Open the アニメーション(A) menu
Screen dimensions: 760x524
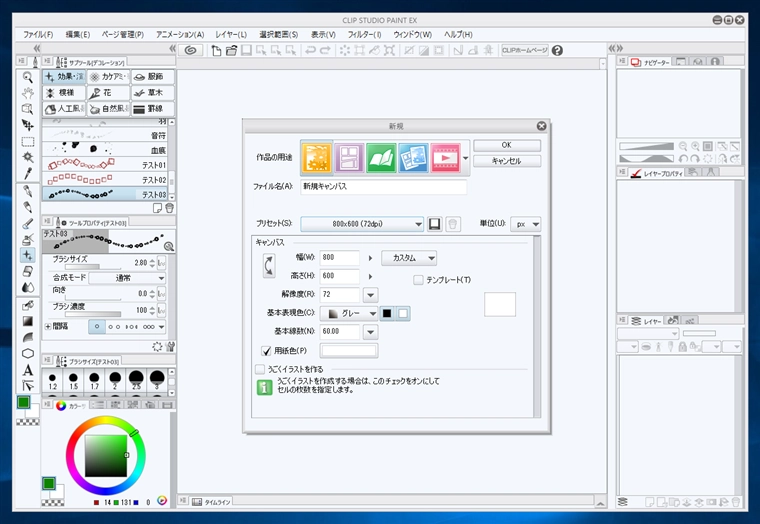pos(180,34)
